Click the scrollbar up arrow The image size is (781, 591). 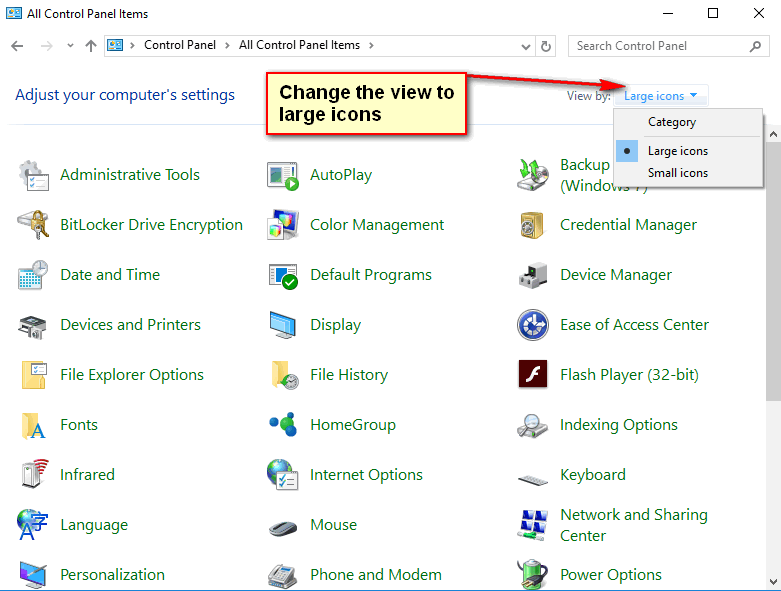[773, 134]
